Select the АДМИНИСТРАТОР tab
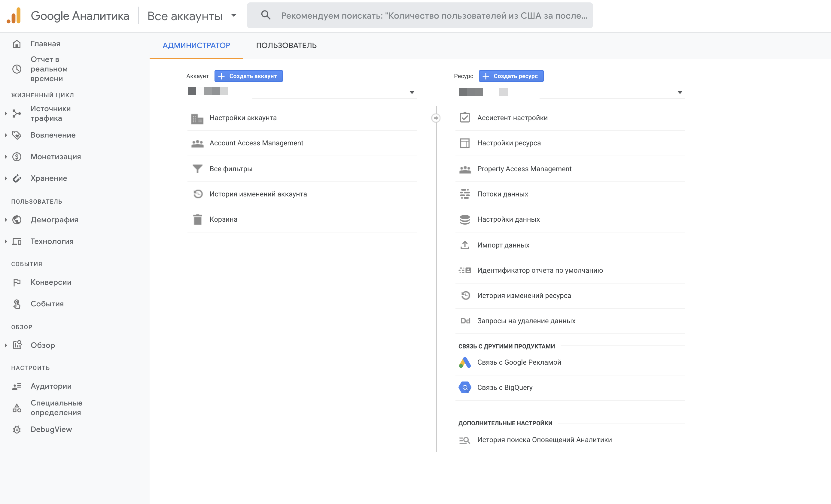The height and width of the screenshot is (504, 831). pyautogui.click(x=196, y=46)
